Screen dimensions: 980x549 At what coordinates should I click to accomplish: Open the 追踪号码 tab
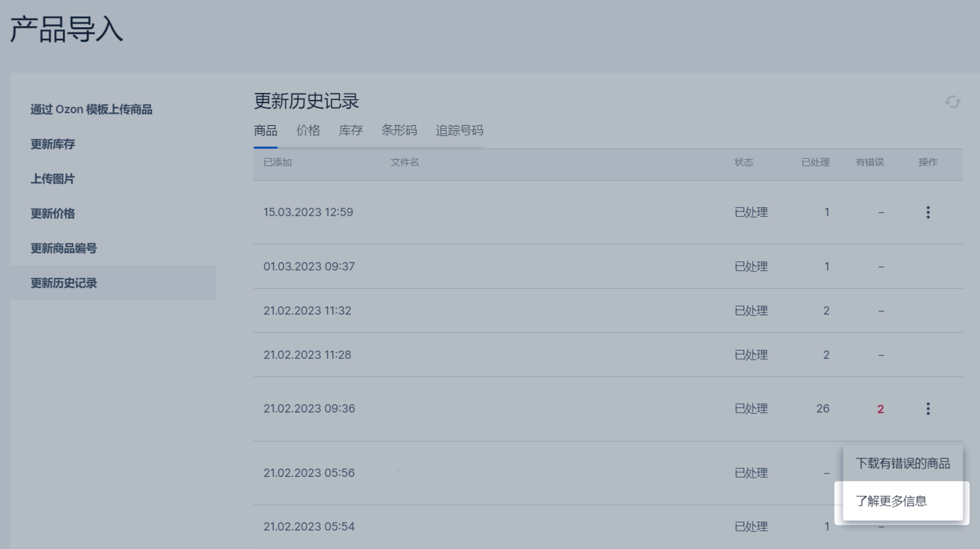point(459,131)
